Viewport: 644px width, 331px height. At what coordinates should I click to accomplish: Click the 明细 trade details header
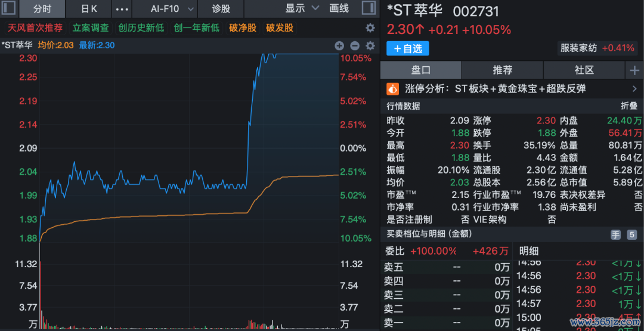(x=528, y=251)
